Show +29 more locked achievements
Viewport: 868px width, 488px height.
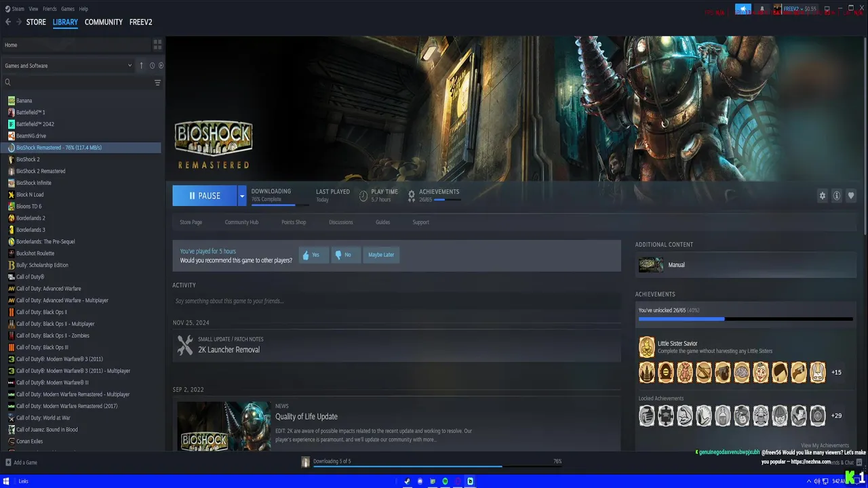coord(836,415)
